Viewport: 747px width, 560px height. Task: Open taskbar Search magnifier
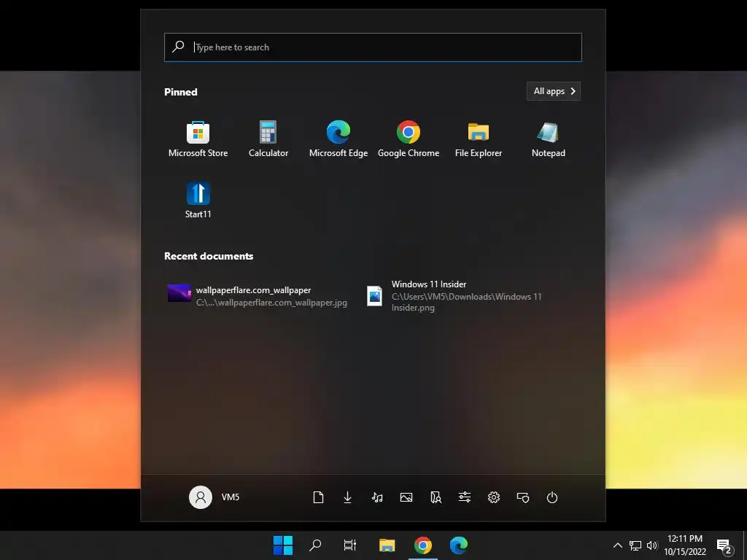[315, 545]
